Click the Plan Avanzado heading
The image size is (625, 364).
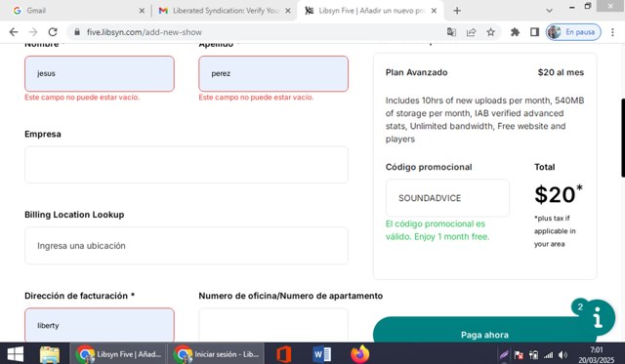click(x=417, y=72)
